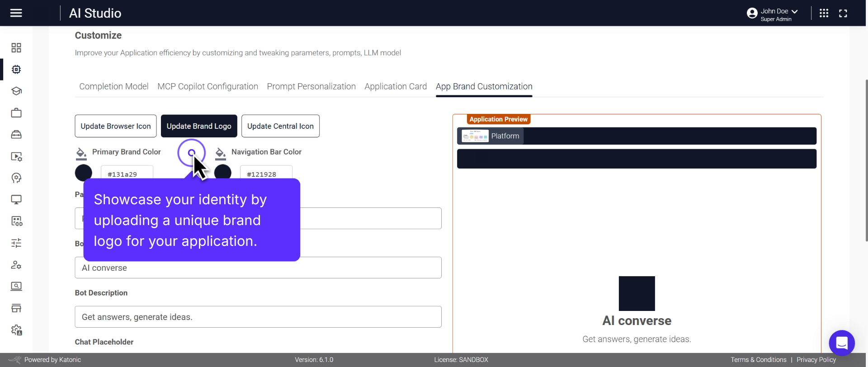This screenshot has width=868, height=367.
Task: Expand the John Doe account dropdown
Action: coord(795,11)
